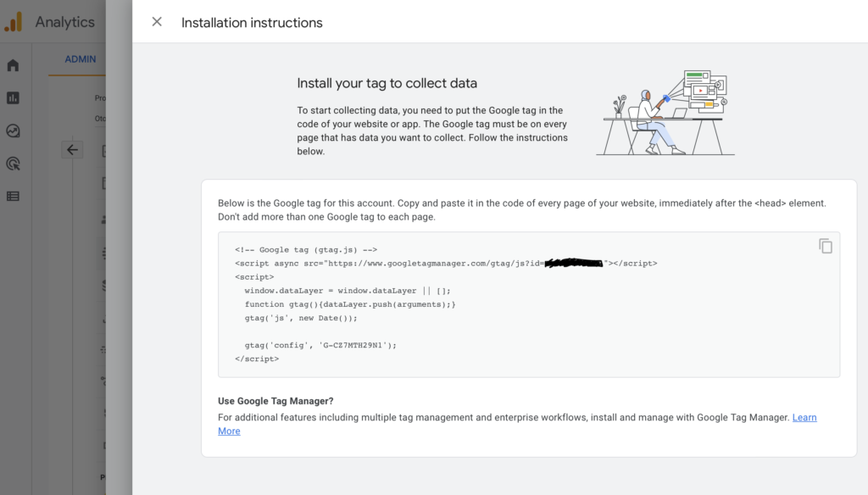Click the Google Analytics logo
Viewport: 868px width, 495px height.
[14, 22]
